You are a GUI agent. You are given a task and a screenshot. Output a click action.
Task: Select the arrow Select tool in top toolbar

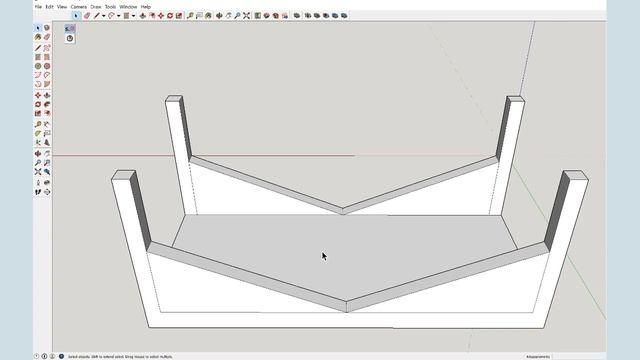(76, 16)
